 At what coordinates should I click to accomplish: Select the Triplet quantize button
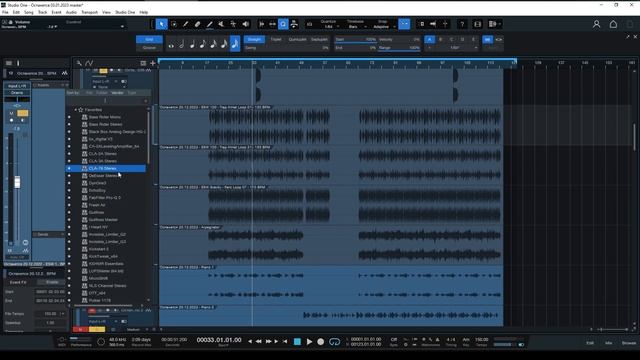[276, 40]
